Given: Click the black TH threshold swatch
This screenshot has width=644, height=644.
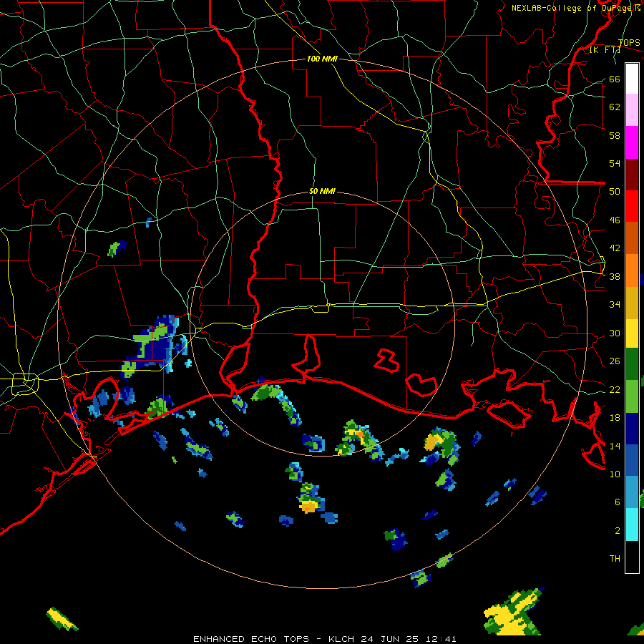Looking at the screenshot, I should (x=632, y=557).
